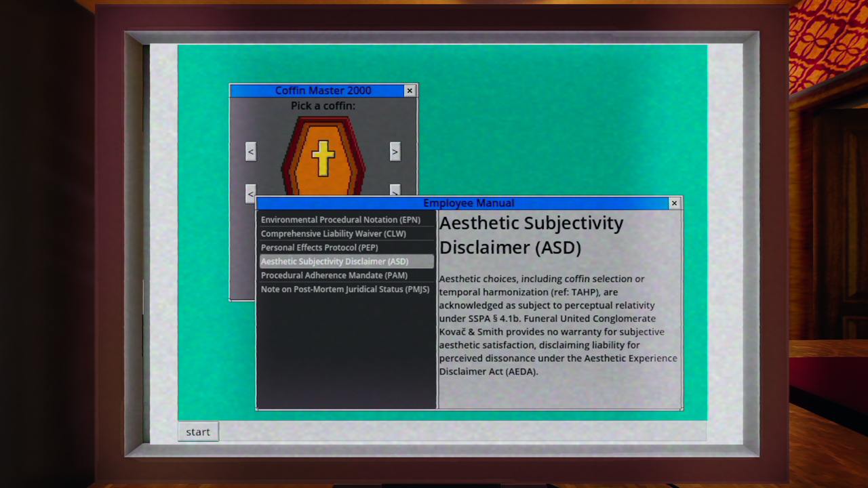The image size is (868, 488).
Task: Click the start button on taskbar
Action: click(x=198, y=432)
